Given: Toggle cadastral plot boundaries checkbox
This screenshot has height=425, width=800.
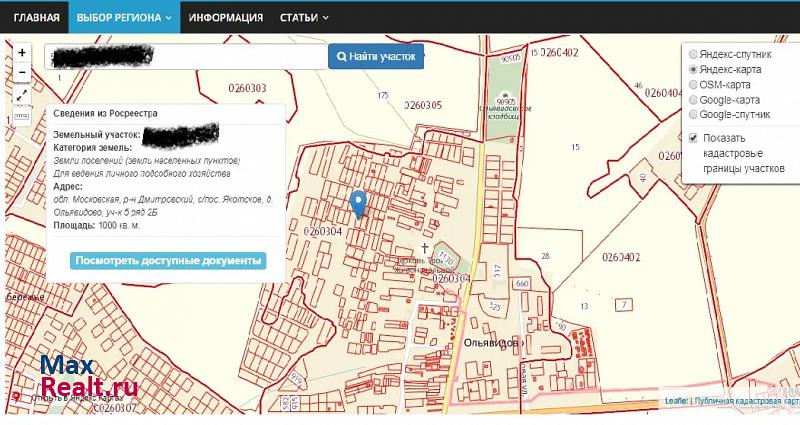Looking at the screenshot, I should (692, 137).
